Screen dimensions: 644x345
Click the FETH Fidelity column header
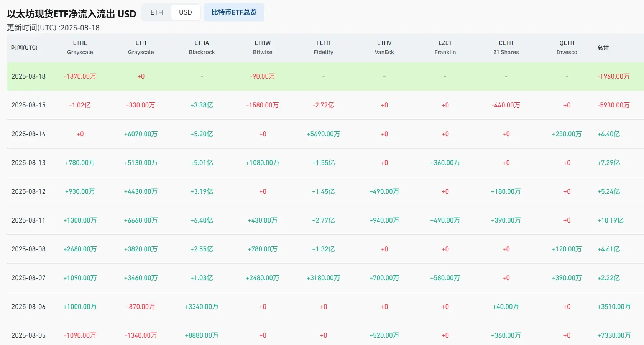coord(324,48)
